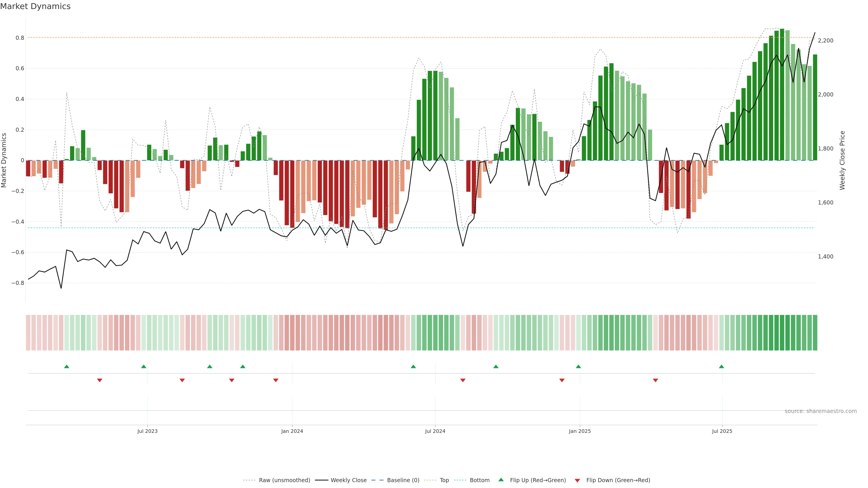Click the source: sharemaestro.com text
868x488 pixels.
(x=821, y=411)
